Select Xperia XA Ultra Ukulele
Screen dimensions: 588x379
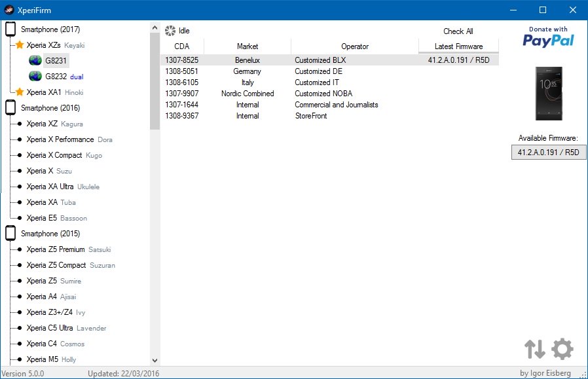[x=63, y=187]
